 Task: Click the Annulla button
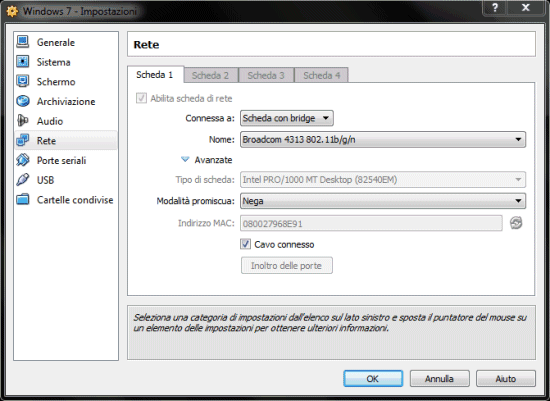pos(439,379)
